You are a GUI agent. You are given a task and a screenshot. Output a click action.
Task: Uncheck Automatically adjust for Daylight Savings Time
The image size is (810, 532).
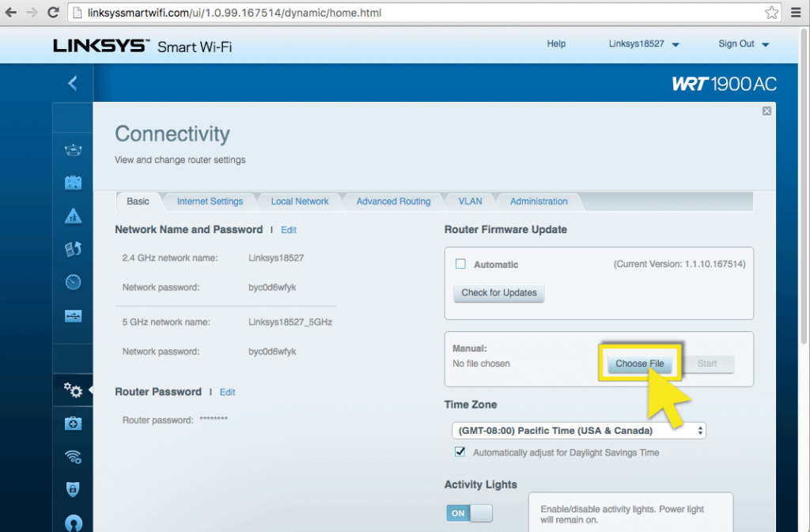point(460,452)
